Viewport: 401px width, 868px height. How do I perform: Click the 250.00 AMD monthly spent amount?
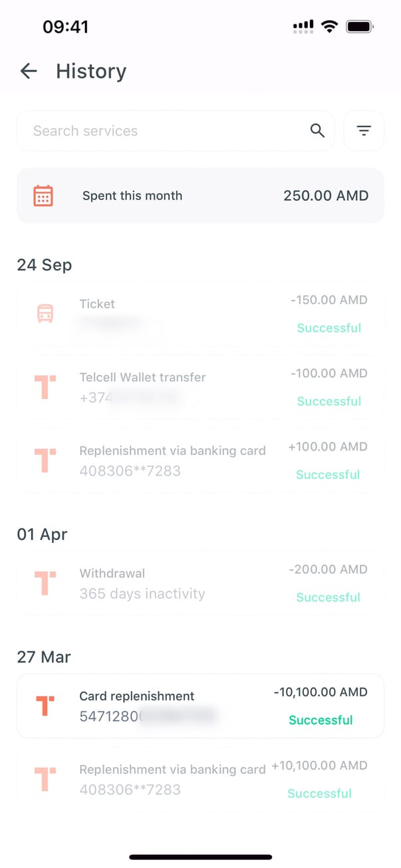[x=326, y=196]
